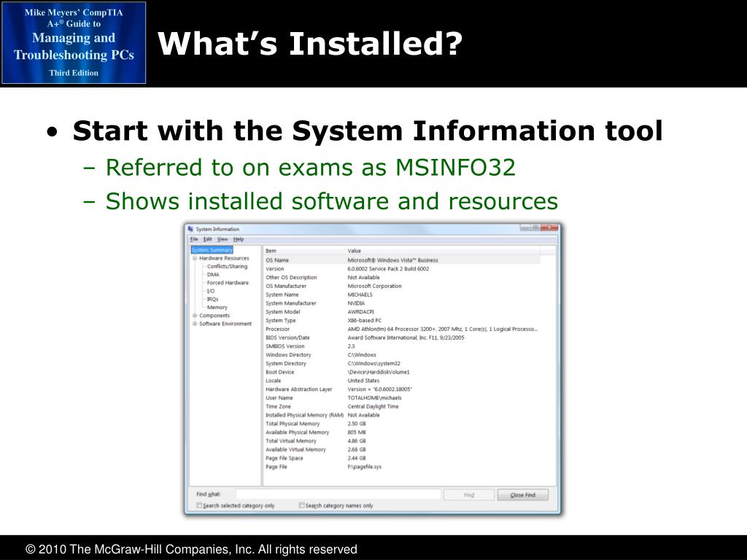Click Available Physical Memory row
This screenshot has height=560, width=747.
click(x=402, y=432)
